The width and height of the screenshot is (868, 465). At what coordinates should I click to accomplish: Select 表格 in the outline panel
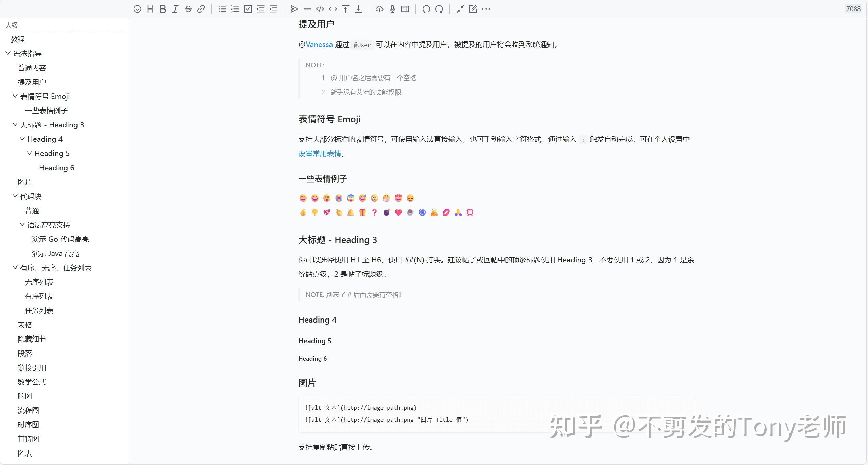click(x=24, y=325)
